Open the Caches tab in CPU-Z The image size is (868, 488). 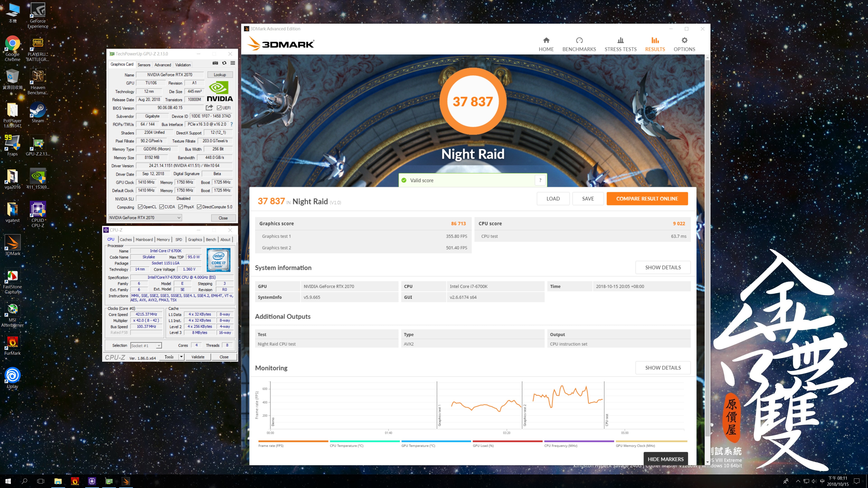click(x=126, y=239)
